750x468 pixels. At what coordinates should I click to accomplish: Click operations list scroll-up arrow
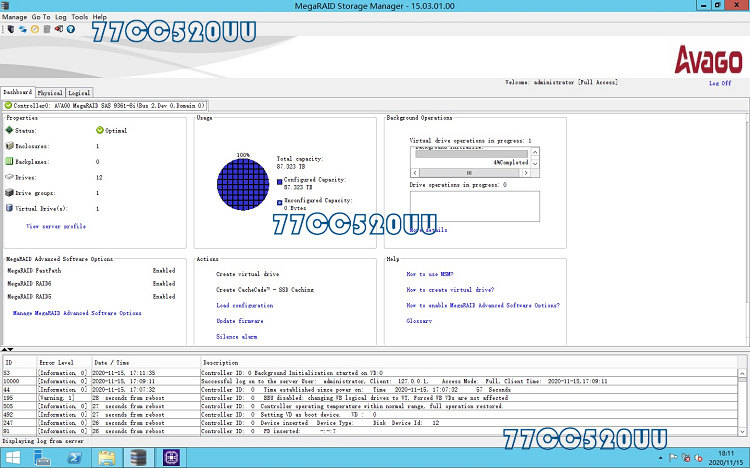pos(535,153)
